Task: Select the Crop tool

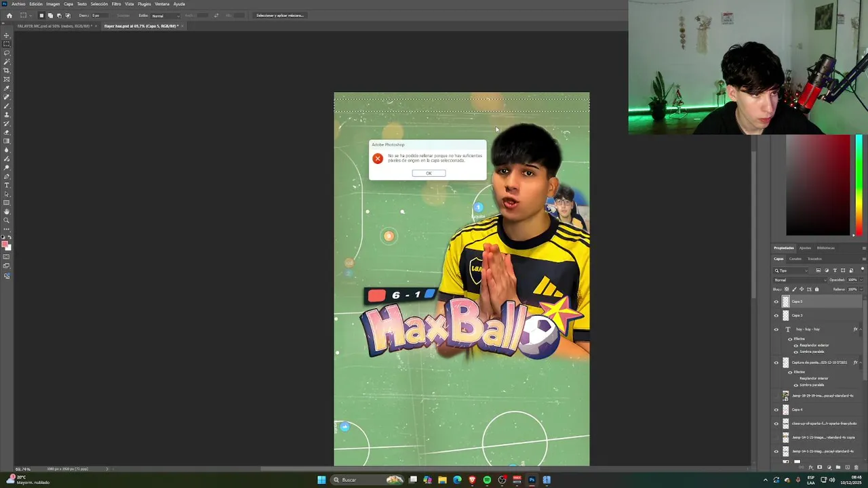Action: click(x=6, y=70)
